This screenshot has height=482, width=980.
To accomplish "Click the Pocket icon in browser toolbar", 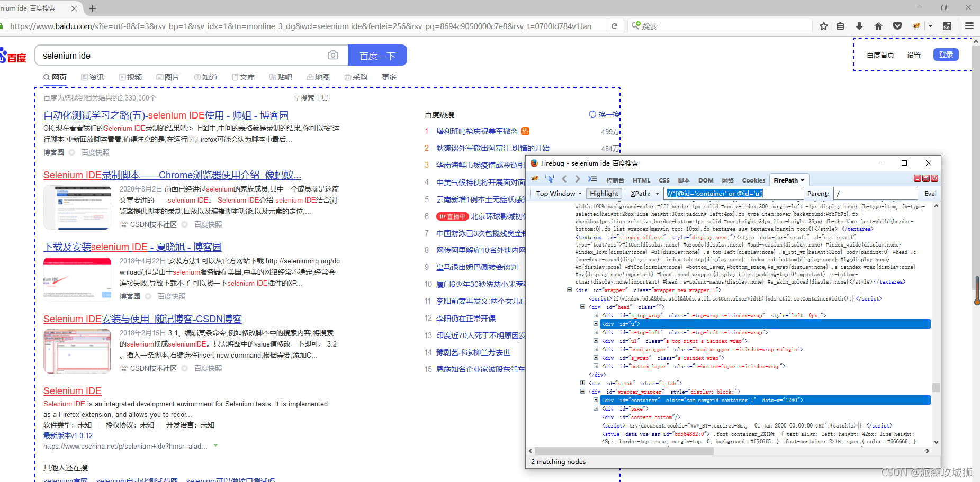I will tap(897, 26).
